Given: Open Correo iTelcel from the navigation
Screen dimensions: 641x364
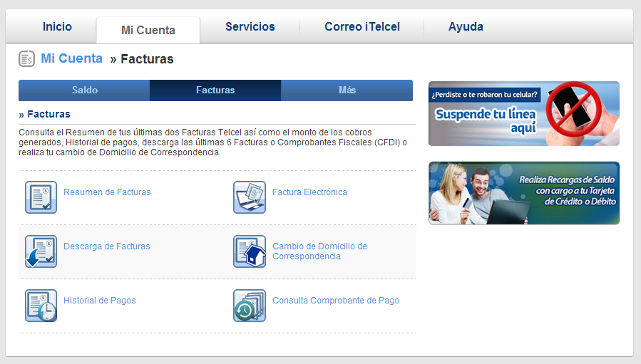Looking at the screenshot, I should [x=361, y=27].
